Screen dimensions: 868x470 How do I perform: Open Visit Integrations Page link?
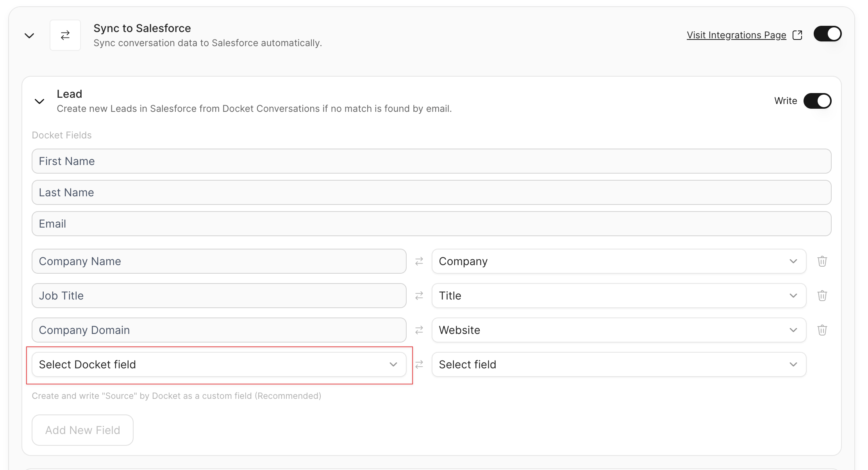point(736,35)
